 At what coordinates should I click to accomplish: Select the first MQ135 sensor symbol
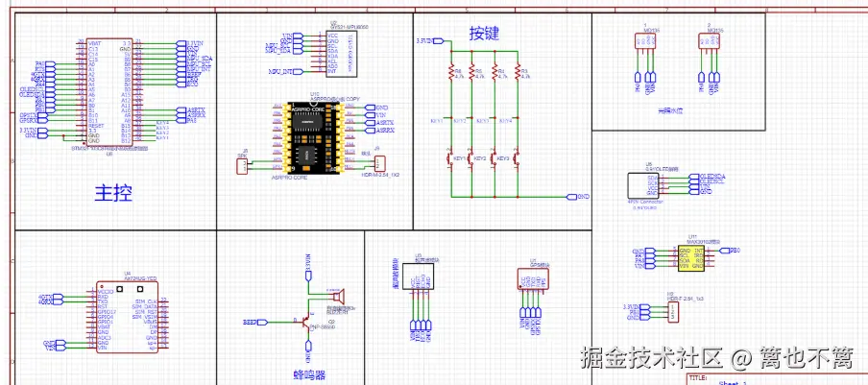point(646,40)
